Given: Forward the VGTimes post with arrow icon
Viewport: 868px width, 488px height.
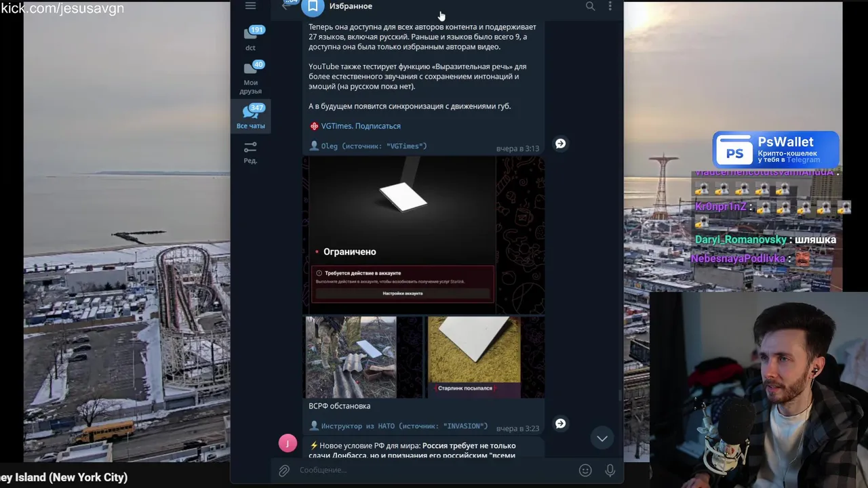Looking at the screenshot, I should 560,144.
